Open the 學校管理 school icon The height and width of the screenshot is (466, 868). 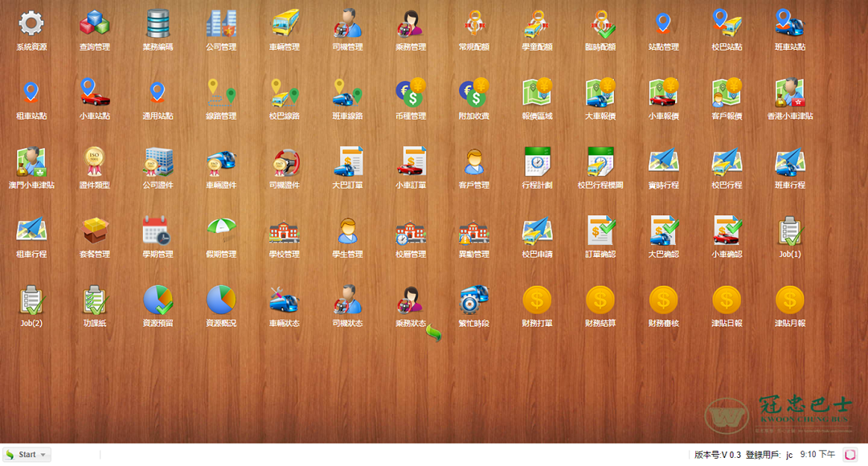[x=284, y=231]
